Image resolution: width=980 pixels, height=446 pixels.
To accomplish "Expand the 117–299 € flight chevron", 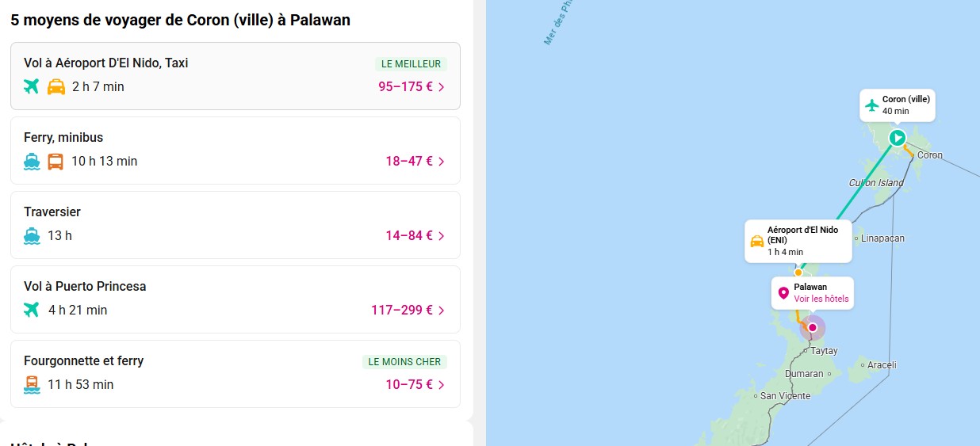I will [x=442, y=311].
